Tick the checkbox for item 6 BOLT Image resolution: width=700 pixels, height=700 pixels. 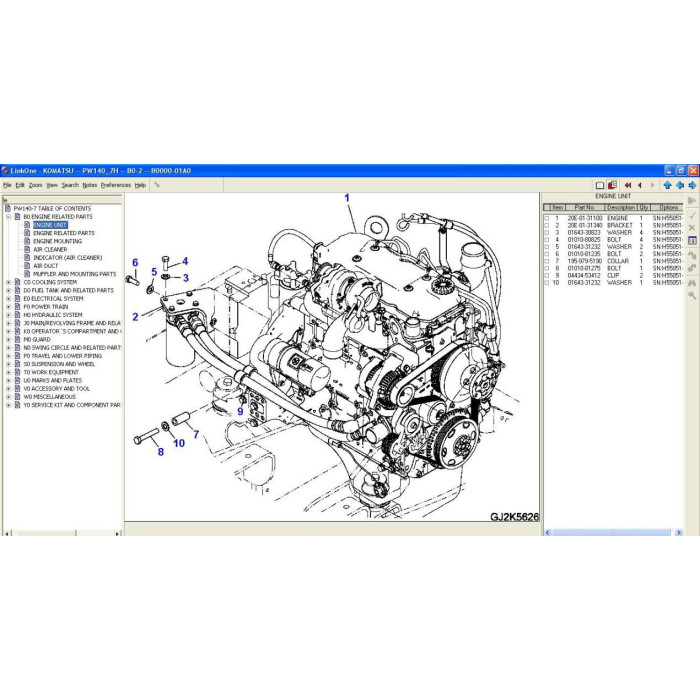546,254
